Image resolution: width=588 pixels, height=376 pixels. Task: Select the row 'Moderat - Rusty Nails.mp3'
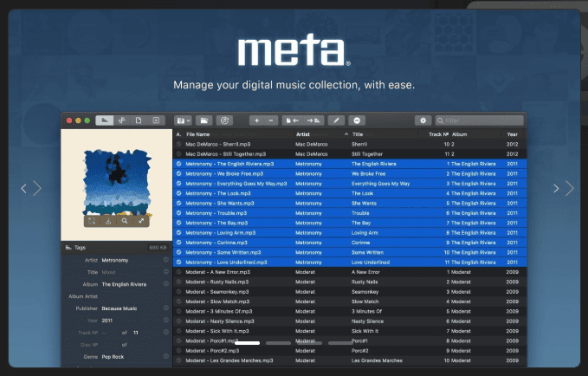(x=350, y=282)
